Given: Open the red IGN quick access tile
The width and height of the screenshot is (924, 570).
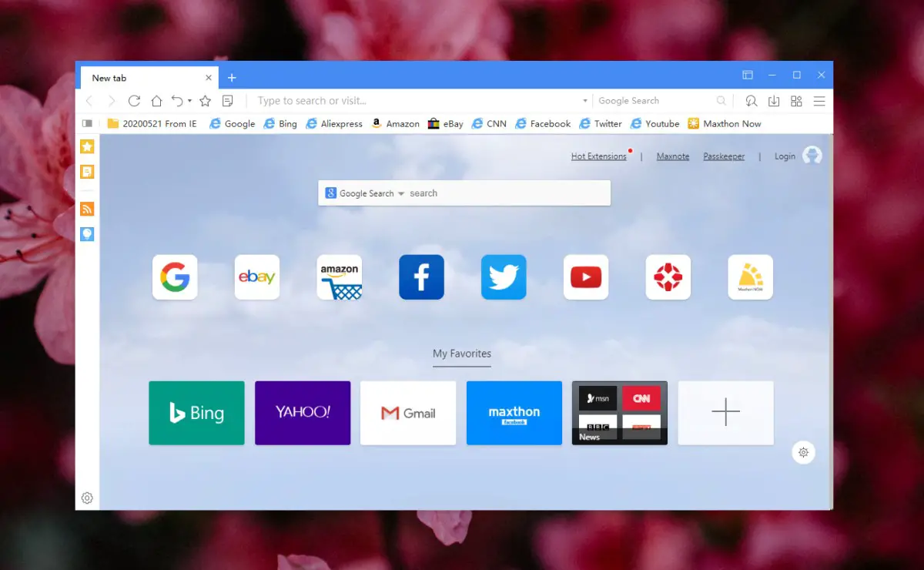Looking at the screenshot, I should click(x=668, y=277).
